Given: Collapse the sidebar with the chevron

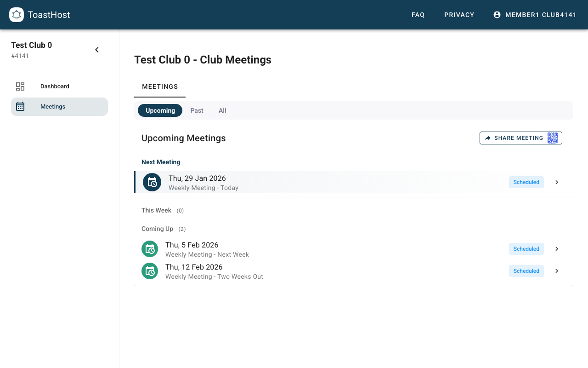Looking at the screenshot, I should click(97, 49).
